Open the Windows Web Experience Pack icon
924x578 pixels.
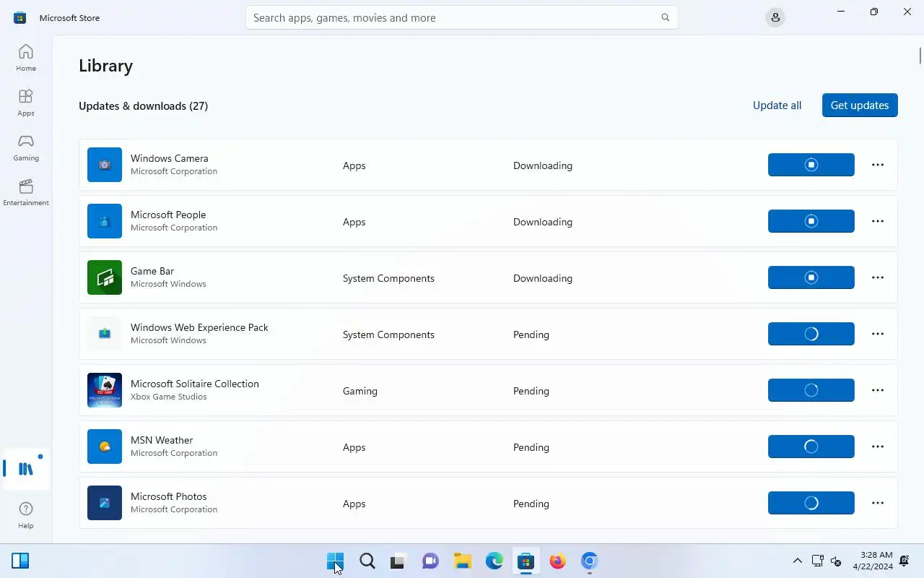(105, 334)
